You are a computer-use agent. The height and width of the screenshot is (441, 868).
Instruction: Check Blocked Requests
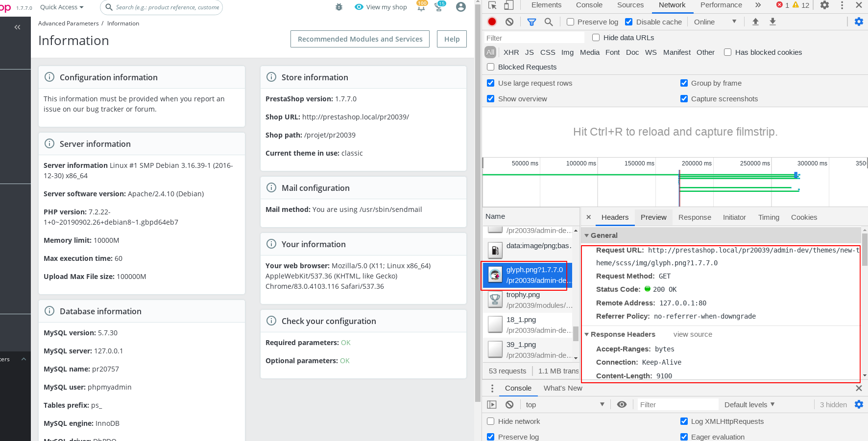pos(491,67)
